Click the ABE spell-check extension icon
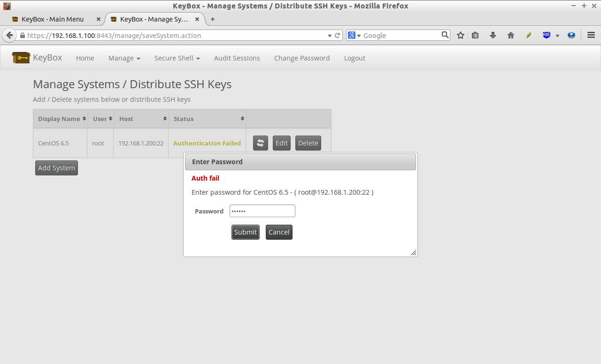This screenshot has height=364, width=601. coord(547,35)
